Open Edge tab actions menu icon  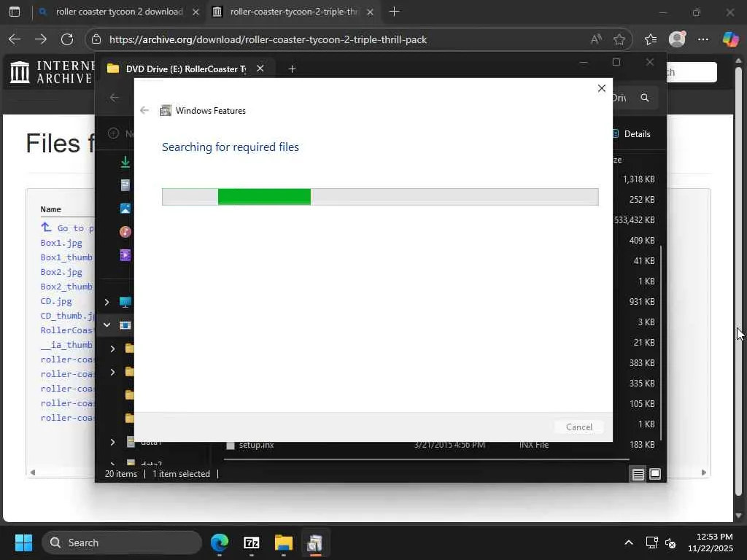click(x=15, y=12)
